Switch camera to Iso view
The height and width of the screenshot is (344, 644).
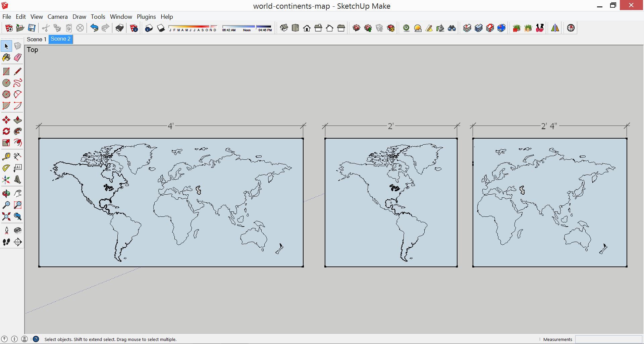coord(284,28)
